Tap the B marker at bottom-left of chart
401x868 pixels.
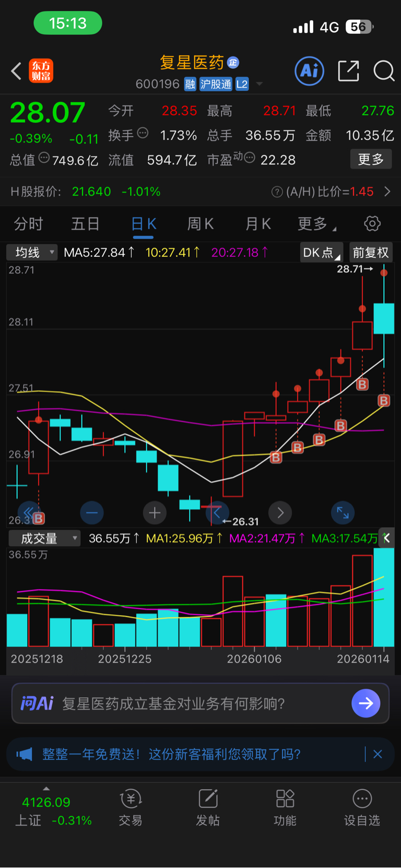(x=39, y=518)
